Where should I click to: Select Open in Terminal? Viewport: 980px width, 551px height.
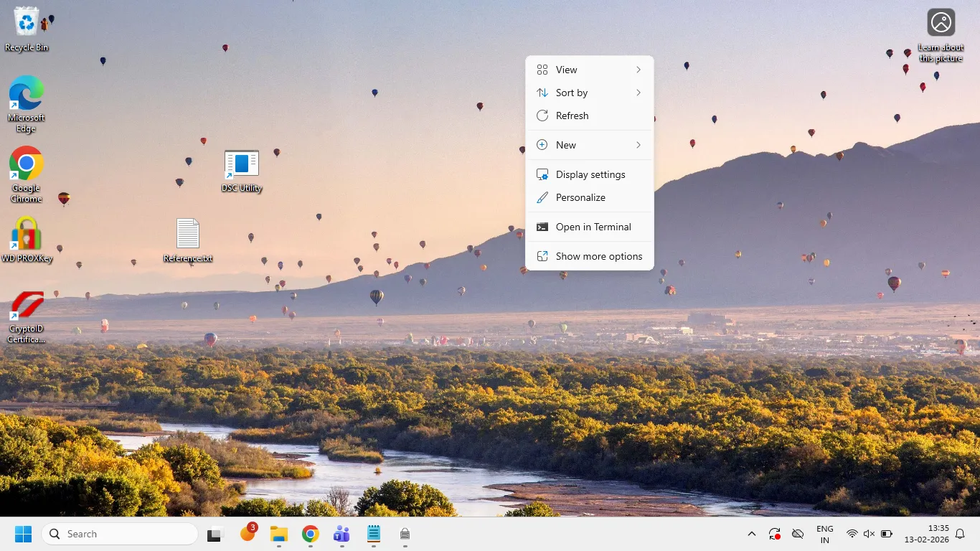[x=590, y=227]
